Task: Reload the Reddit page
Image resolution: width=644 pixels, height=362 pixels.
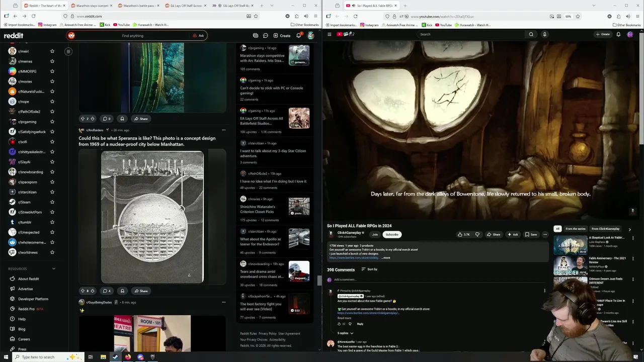Action: [x=33, y=16]
